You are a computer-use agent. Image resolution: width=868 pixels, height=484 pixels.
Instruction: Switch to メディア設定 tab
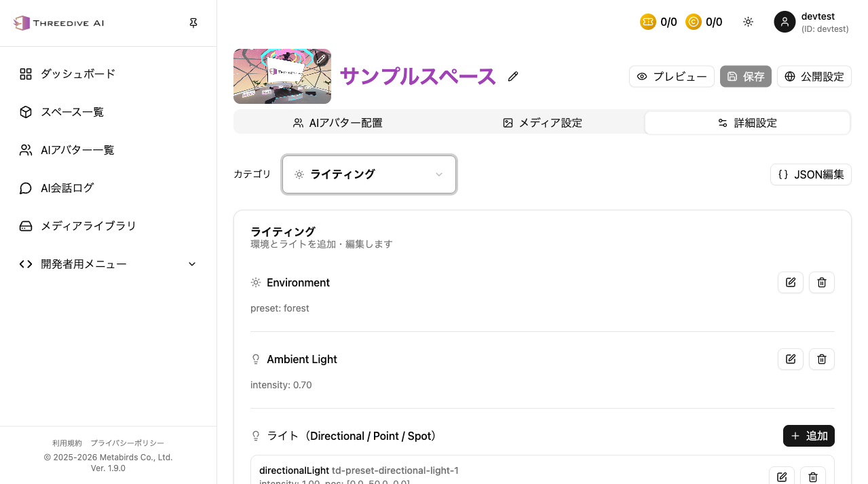(x=542, y=123)
